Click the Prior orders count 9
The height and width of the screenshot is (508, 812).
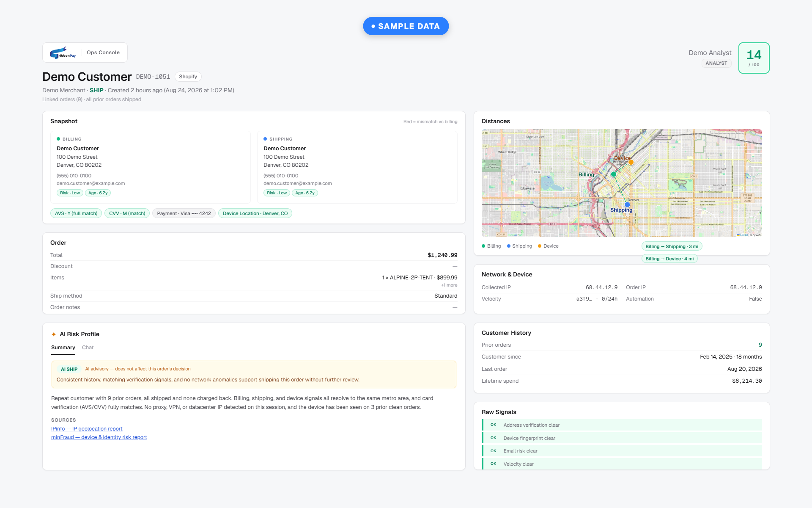point(760,345)
